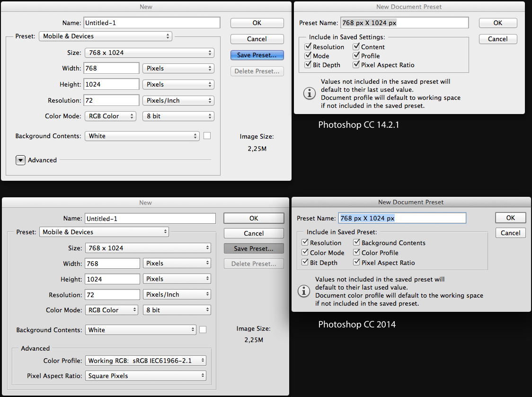532x397 pixels.
Task: Click the info icon in CC 2014 preset dialog
Action: (x=304, y=291)
